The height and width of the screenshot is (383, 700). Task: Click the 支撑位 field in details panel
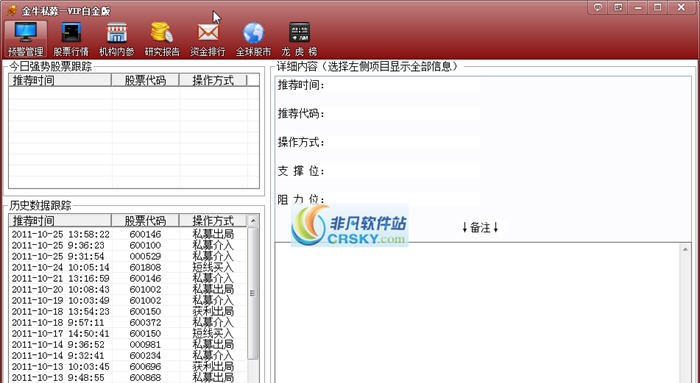(x=404, y=171)
